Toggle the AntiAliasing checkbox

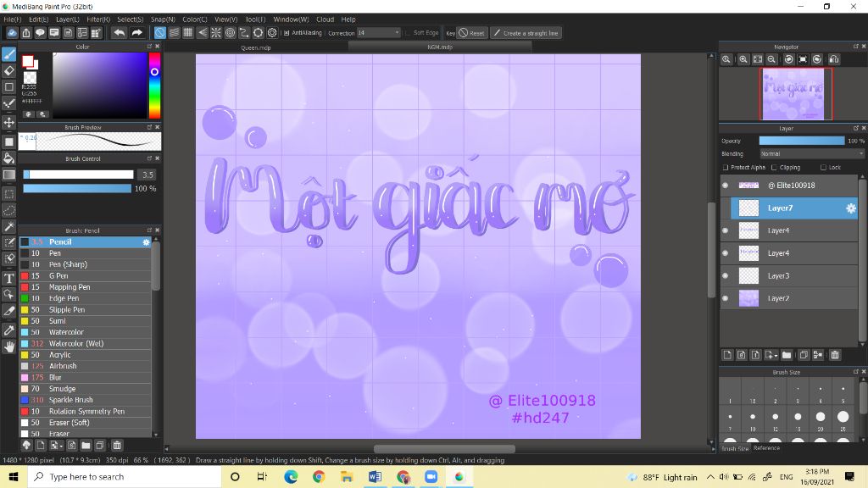(287, 33)
